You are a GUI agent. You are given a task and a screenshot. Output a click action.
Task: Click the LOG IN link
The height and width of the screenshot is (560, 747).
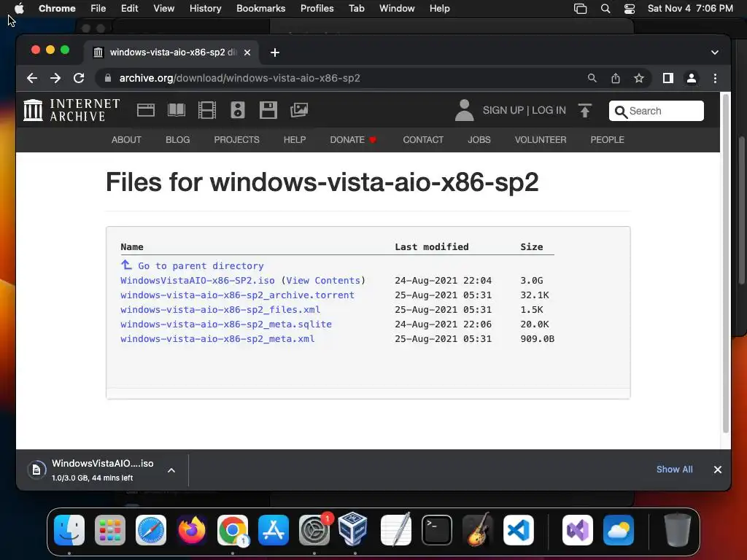[x=549, y=111]
